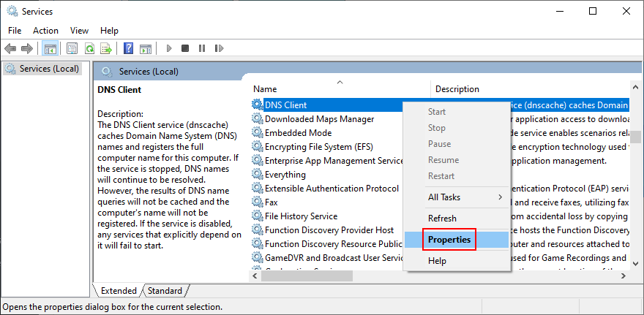This screenshot has width=644, height=315.
Task: Click the blue Help question-mark icon
Action: [x=129, y=48]
